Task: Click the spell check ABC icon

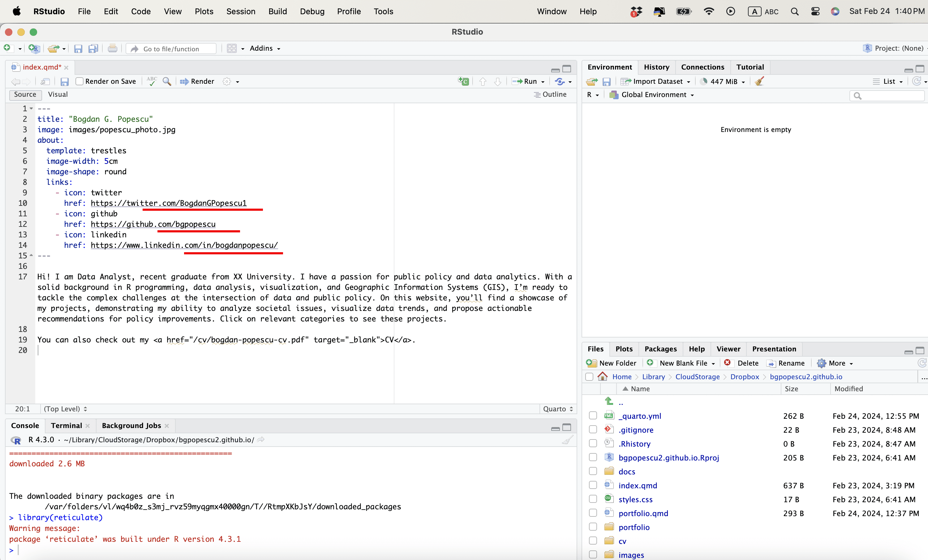Action: [152, 81]
